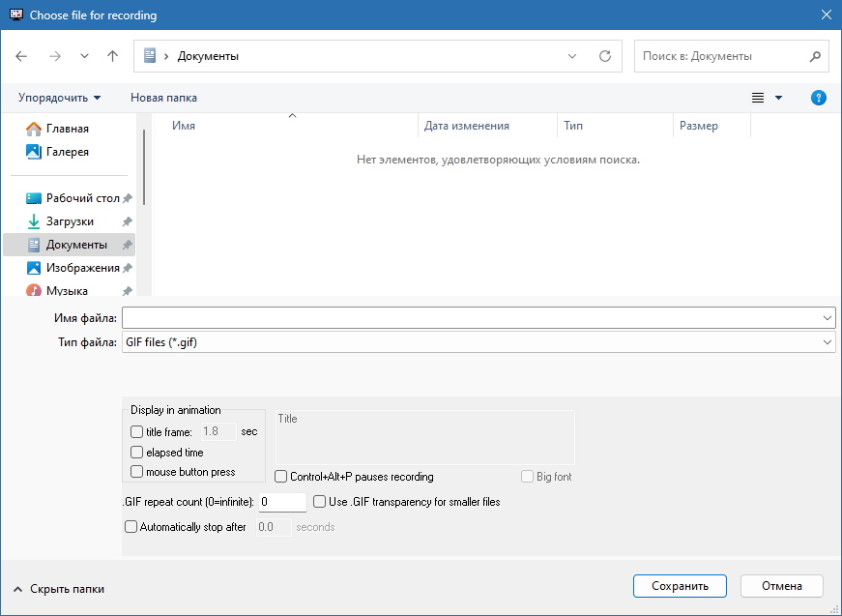Select Документы in the sidebar
This screenshot has width=842, height=616.
coord(70,245)
